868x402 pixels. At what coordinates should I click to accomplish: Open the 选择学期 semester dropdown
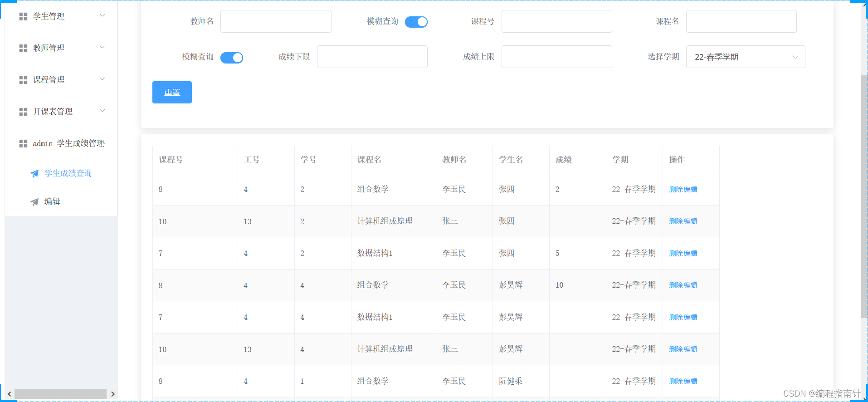[745, 57]
